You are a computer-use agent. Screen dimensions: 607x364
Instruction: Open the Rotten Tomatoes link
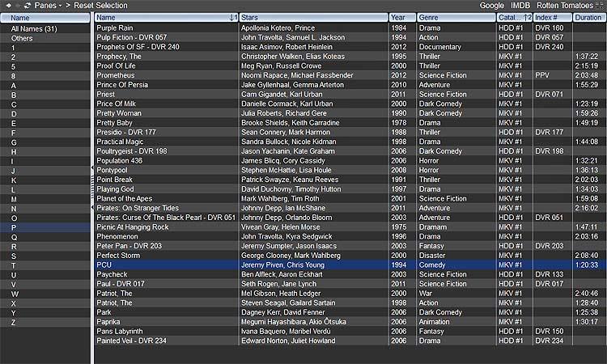565,6
